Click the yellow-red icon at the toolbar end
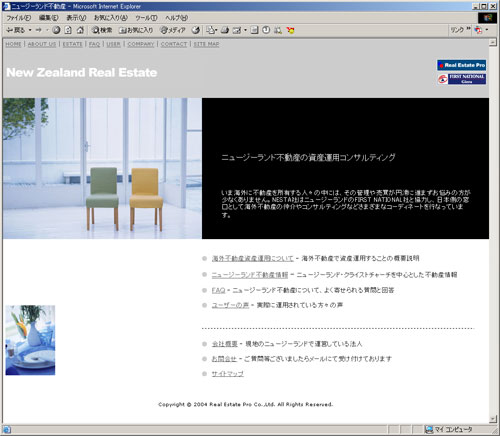 [290, 30]
